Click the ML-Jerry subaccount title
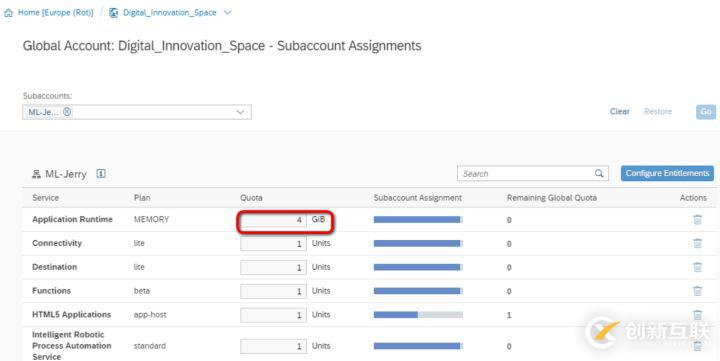Viewport: 720px width, 361px height. (x=65, y=174)
